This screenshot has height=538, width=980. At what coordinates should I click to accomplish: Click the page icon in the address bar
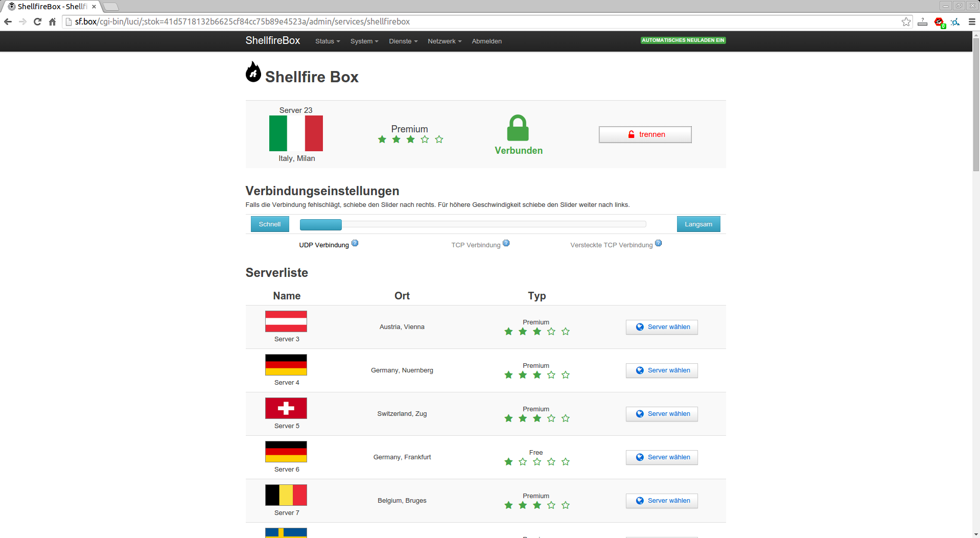tap(68, 21)
